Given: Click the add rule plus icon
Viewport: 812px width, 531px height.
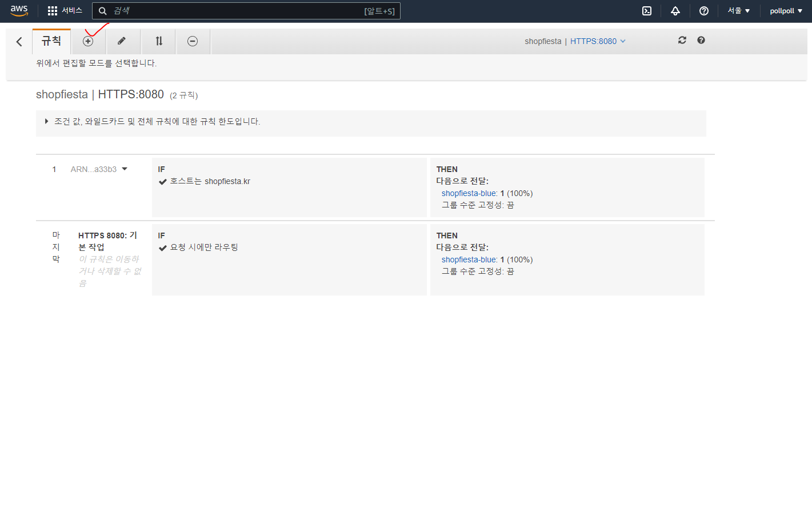Looking at the screenshot, I should pyautogui.click(x=88, y=41).
